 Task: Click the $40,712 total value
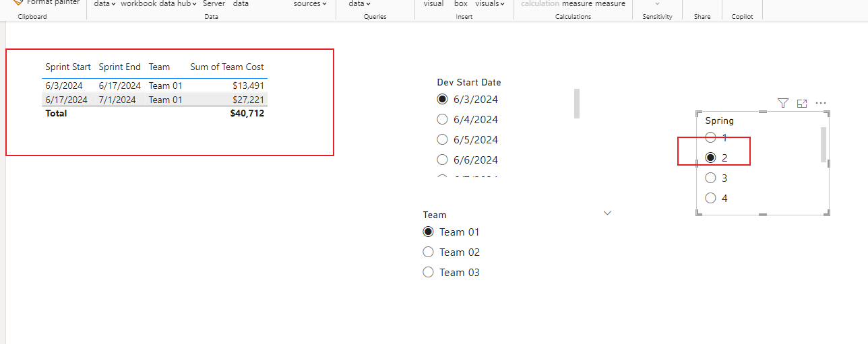(x=247, y=114)
